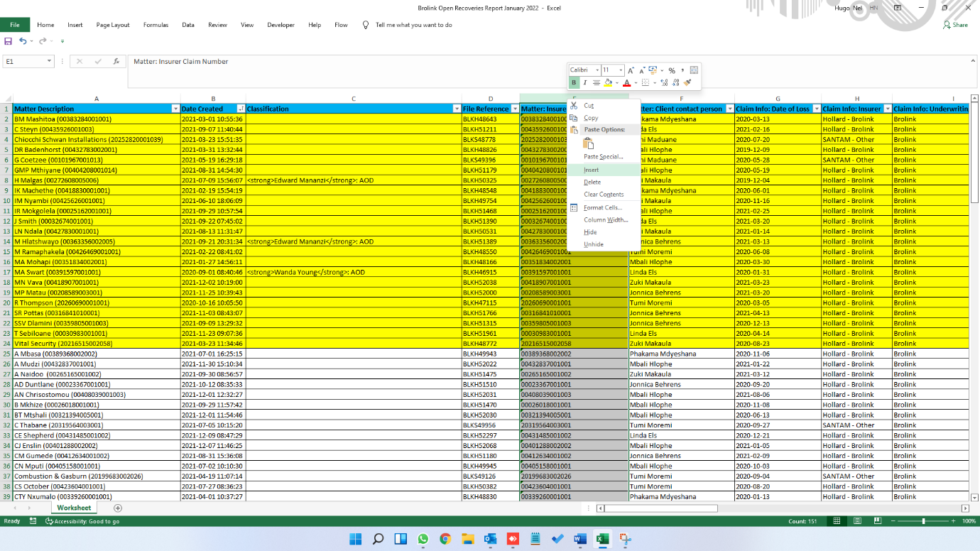This screenshot has width=980, height=551.
Task: Undo the last action
Action: point(23,42)
